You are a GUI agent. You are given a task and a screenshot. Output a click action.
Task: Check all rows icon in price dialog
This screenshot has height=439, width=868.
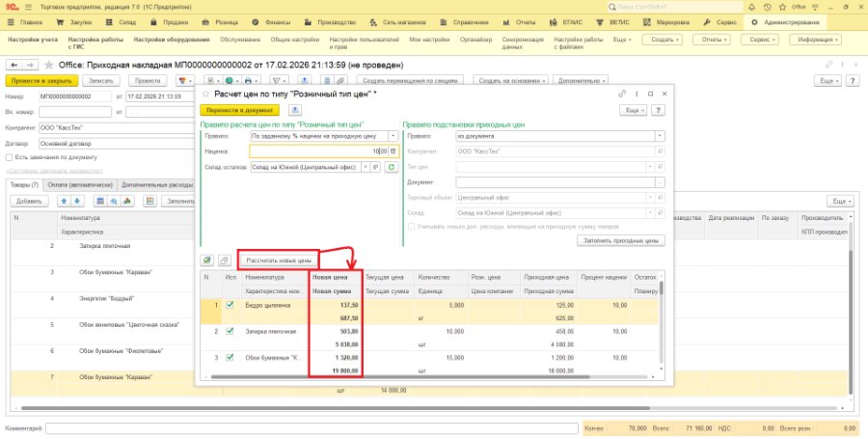(206, 260)
